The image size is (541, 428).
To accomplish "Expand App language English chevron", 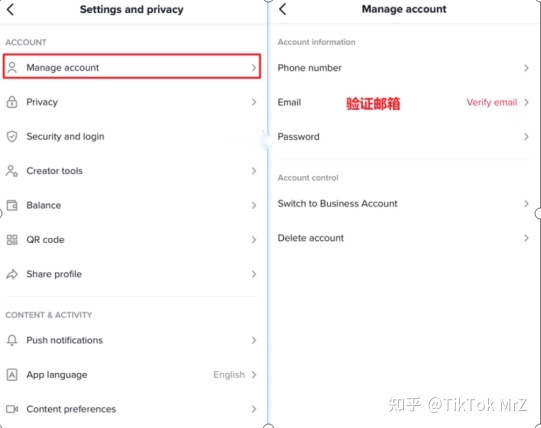I will [254, 374].
